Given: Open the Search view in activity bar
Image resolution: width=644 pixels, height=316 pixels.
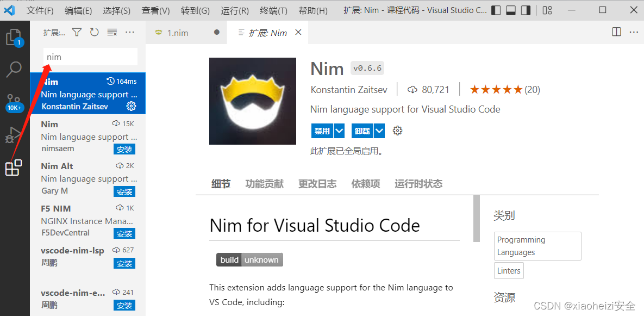Looking at the screenshot, I should pyautogui.click(x=14, y=70).
